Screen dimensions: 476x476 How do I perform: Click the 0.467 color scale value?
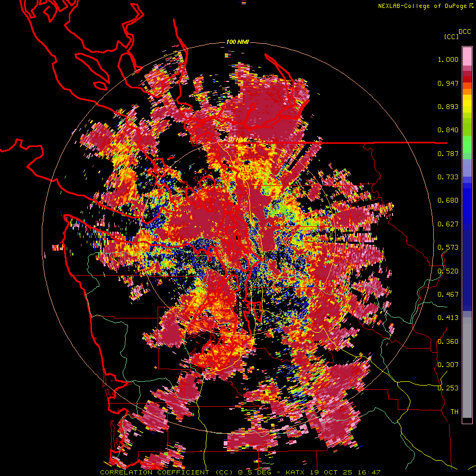[448, 295]
